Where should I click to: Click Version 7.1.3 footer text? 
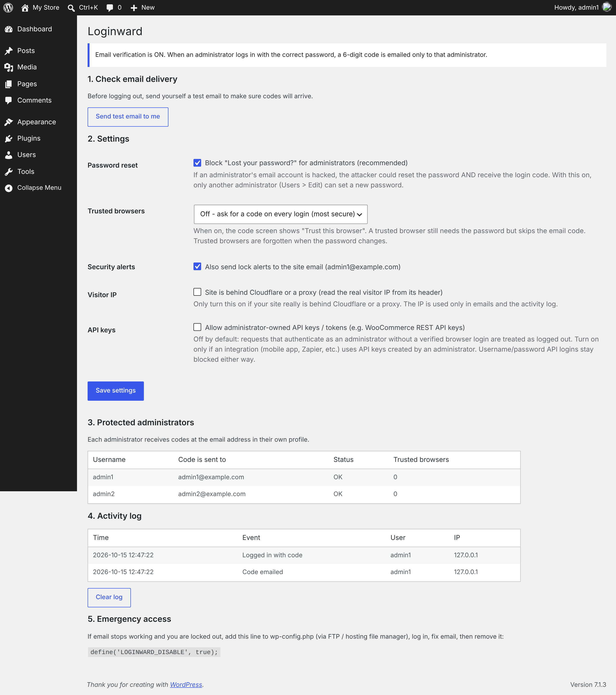click(588, 684)
